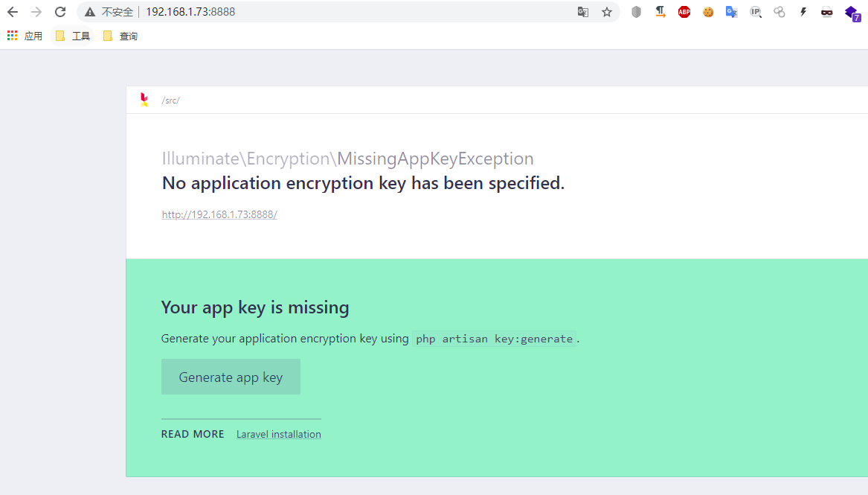
Task: Expand the 查询 bookmark folder
Action: pos(120,36)
